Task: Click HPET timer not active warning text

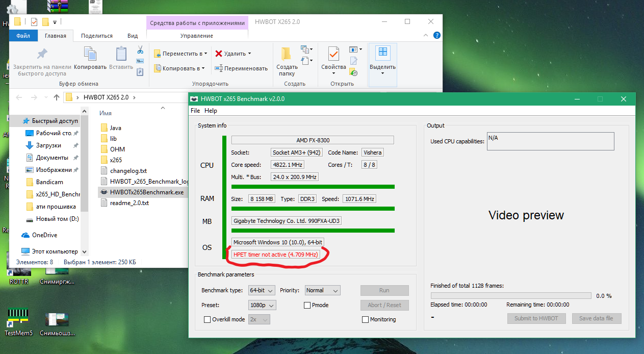Action: [275, 254]
